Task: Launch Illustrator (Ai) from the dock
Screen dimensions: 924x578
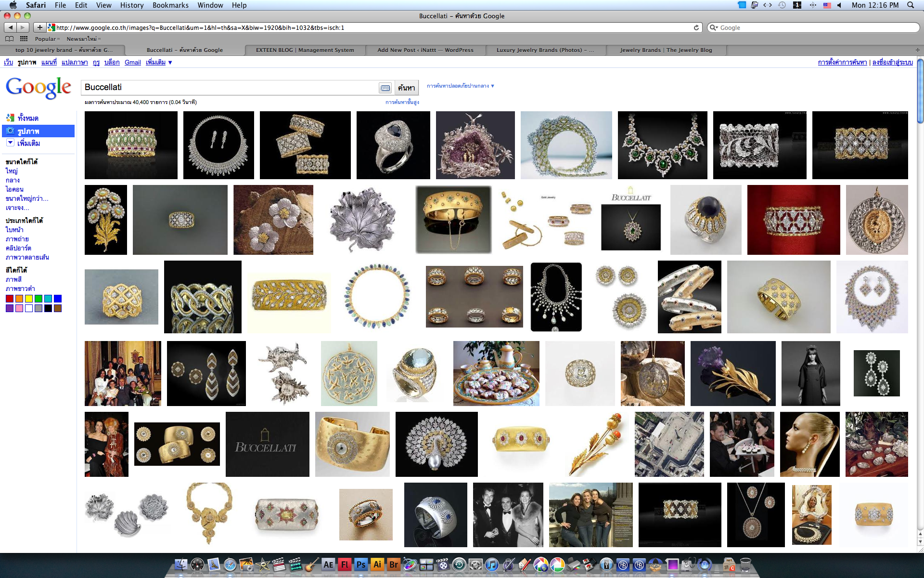Action: [x=377, y=565]
